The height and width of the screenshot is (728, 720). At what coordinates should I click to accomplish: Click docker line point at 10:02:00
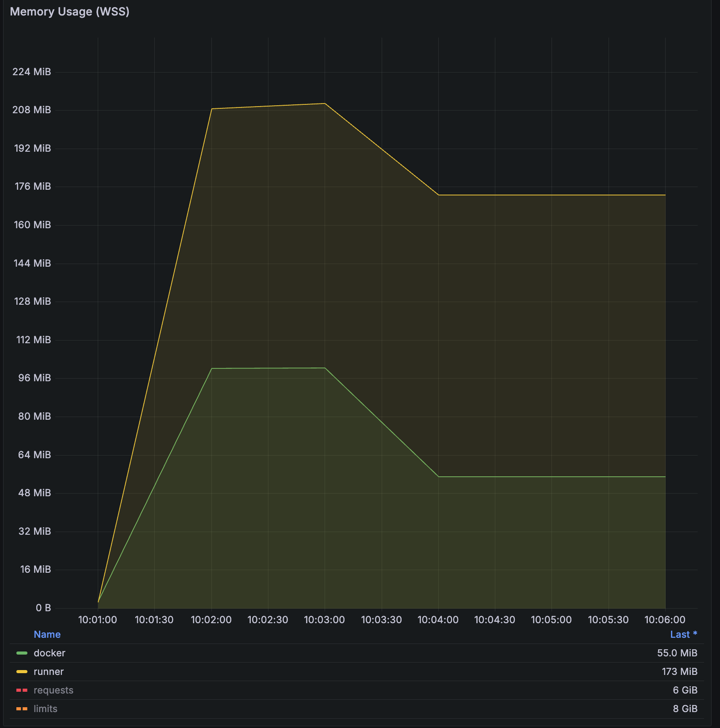point(212,368)
